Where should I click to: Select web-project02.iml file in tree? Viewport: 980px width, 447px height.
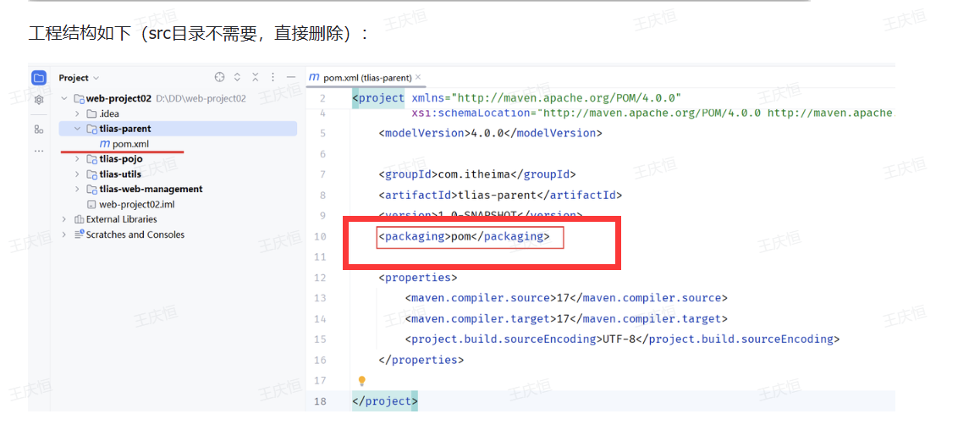pos(136,204)
